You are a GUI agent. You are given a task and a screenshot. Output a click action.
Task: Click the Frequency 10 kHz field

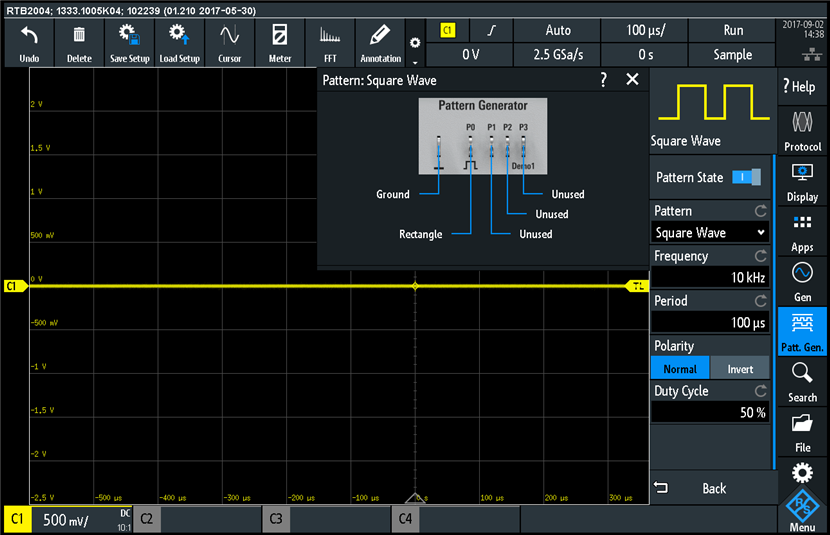(710, 277)
